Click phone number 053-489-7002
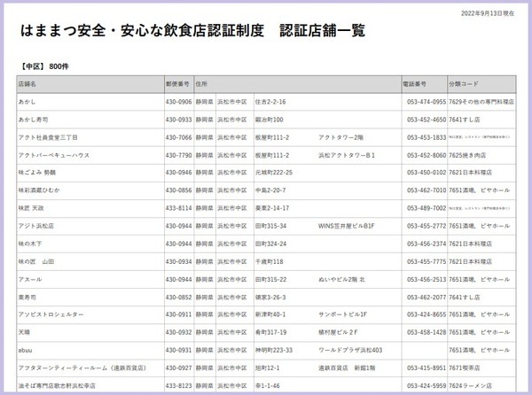This screenshot has height=395, width=532. [426, 208]
